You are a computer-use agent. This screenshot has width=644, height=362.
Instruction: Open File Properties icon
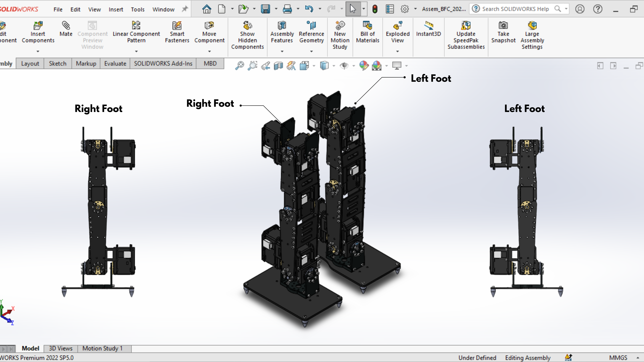tap(390, 9)
